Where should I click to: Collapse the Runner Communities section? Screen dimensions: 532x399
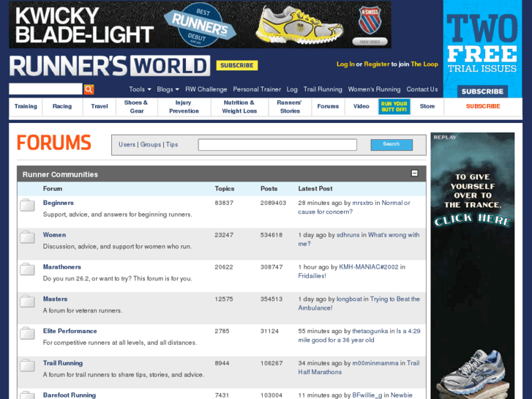pos(414,174)
